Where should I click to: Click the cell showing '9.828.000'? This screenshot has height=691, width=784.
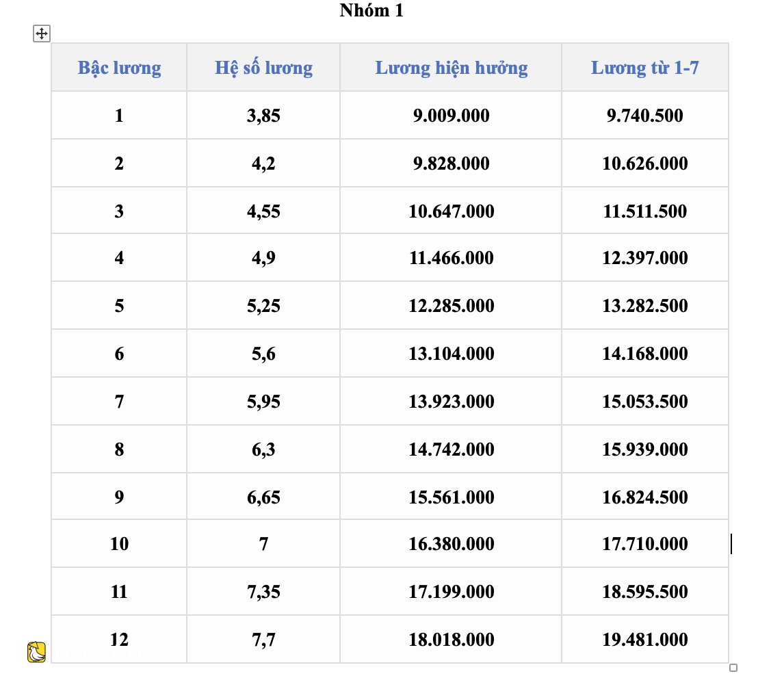point(451,164)
